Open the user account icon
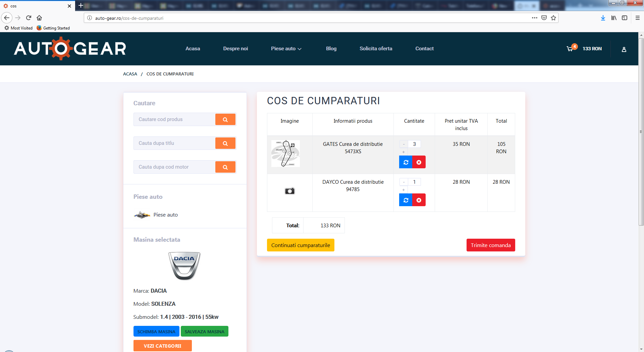Image resolution: width=644 pixels, height=352 pixels. pos(624,49)
